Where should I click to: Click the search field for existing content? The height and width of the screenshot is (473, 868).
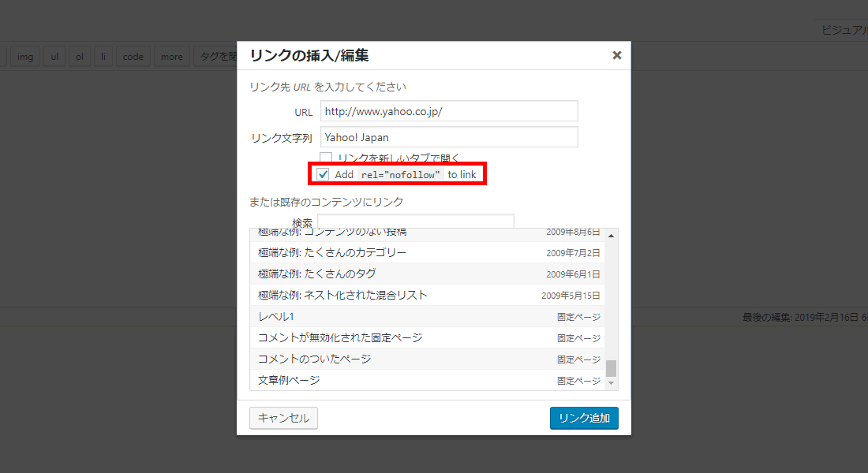[x=415, y=222]
